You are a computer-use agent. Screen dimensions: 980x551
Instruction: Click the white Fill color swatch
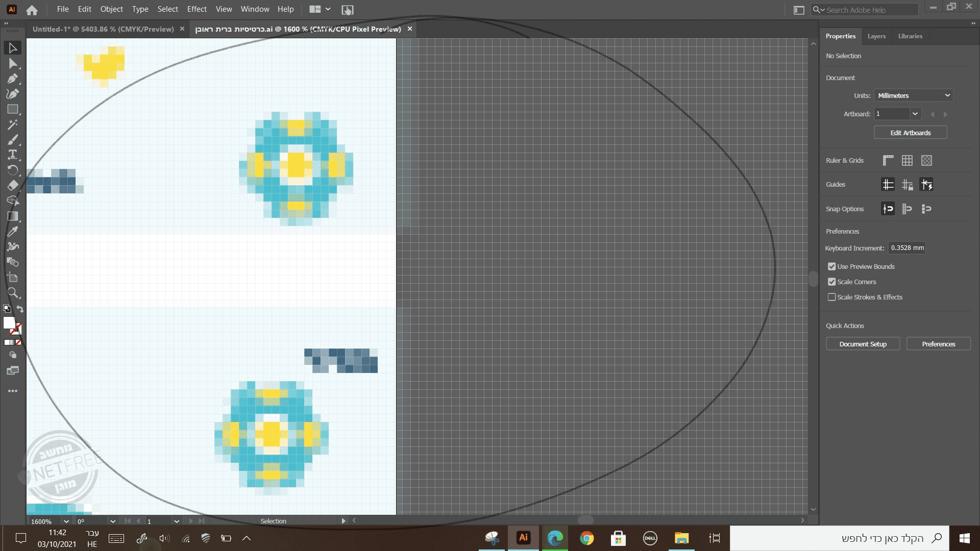coord(9,322)
